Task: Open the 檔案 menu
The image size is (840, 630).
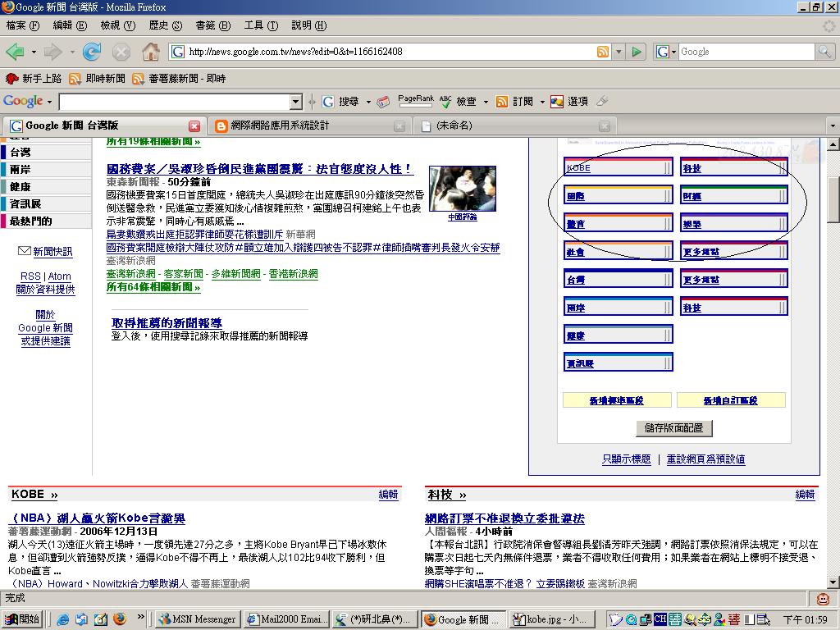Action: [22, 25]
